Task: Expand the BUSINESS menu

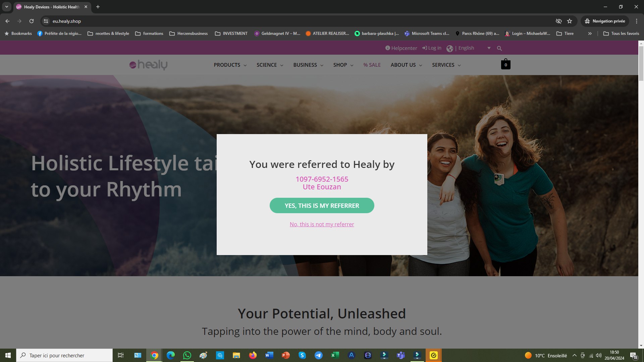Action: point(308,65)
